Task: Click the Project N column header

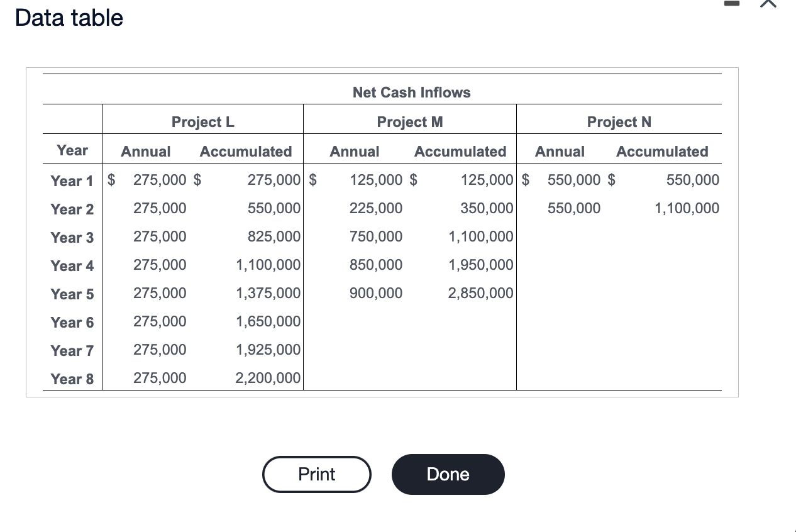Action: [619, 121]
